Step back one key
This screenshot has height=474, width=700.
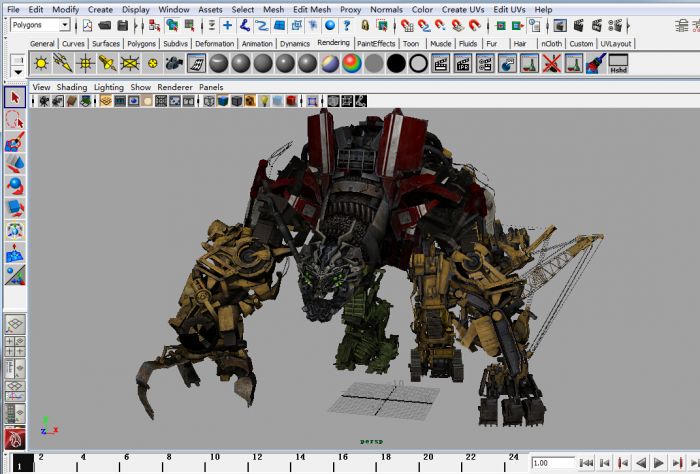tap(605, 463)
